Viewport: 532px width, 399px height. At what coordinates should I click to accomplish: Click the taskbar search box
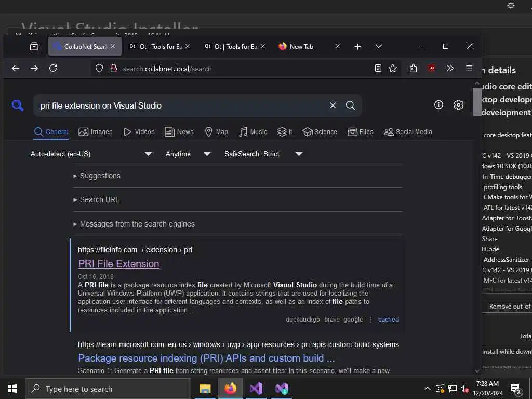(x=108, y=389)
